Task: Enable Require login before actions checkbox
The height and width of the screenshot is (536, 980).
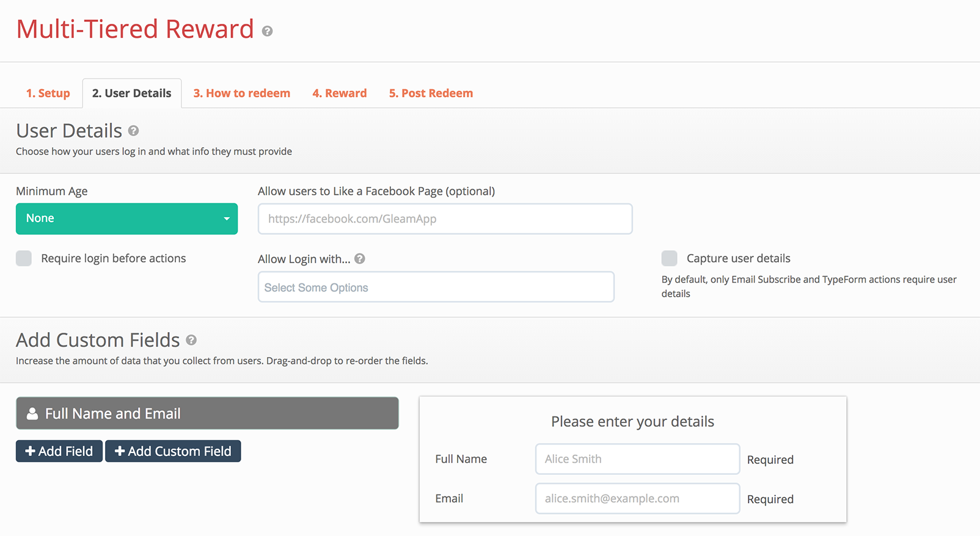Action: pyautogui.click(x=24, y=258)
